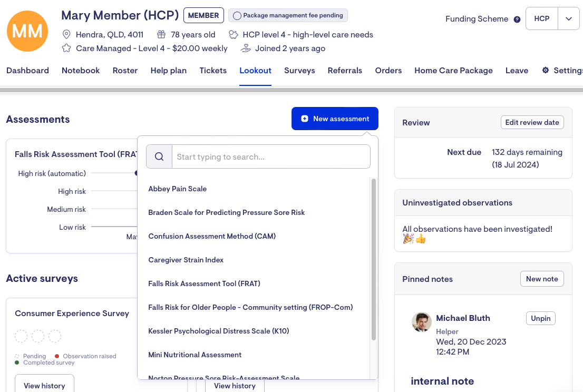This screenshot has height=392, width=583.
Task: Click the Settings gear icon in navigation
Action: [x=546, y=71]
